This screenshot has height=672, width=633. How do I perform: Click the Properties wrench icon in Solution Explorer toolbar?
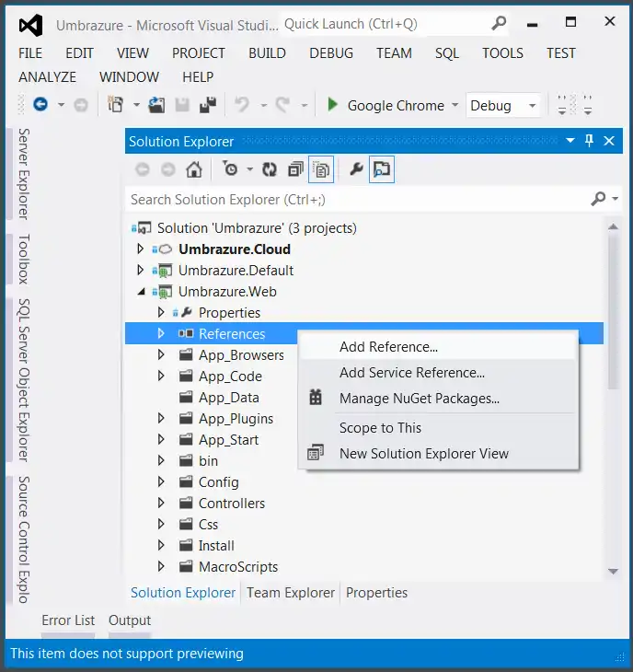(356, 169)
